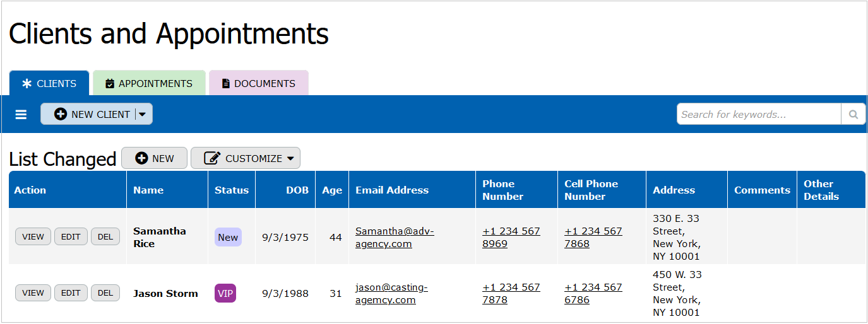Edit Jason Storm's record
This screenshot has width=868, height=324.
click(71, 293)
